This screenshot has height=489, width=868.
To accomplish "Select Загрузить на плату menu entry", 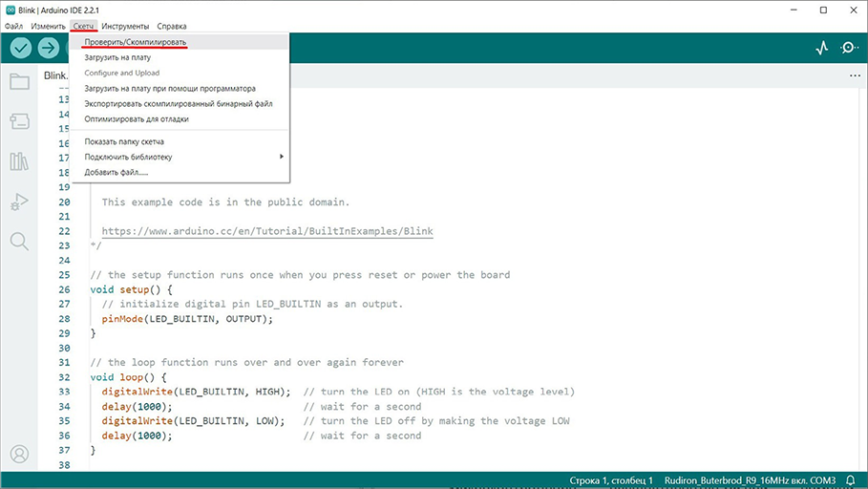I will pyautogui.click(x=180, y=57).
